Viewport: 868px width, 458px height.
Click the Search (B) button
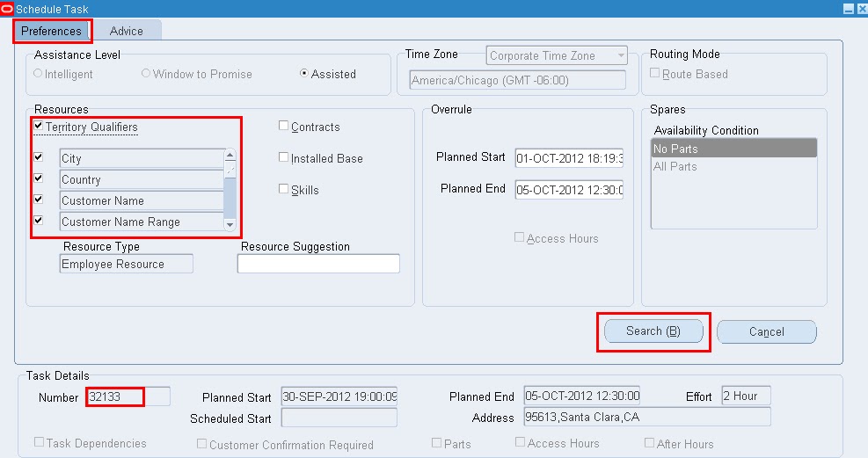tap(653, 331)
